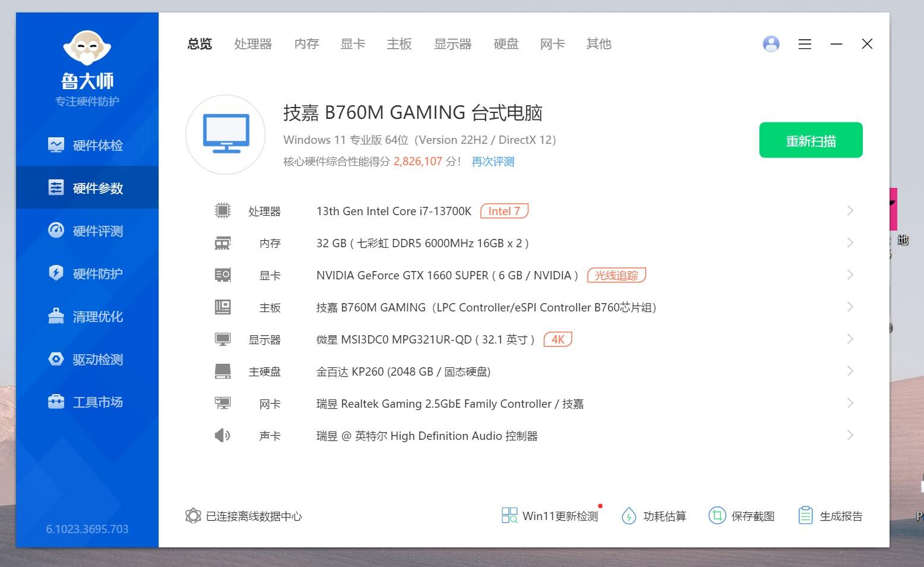Click the 主板 motherboard icon

(x=222, y=307)
